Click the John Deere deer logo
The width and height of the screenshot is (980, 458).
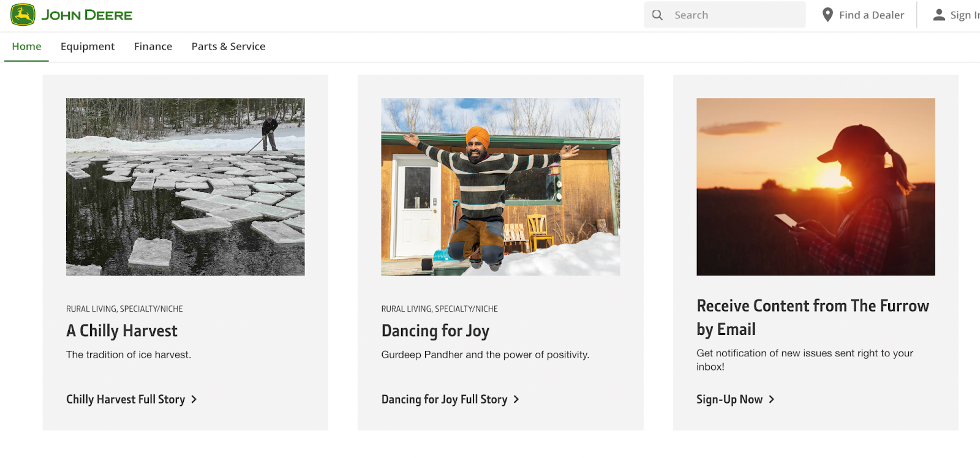pos(23,15)
